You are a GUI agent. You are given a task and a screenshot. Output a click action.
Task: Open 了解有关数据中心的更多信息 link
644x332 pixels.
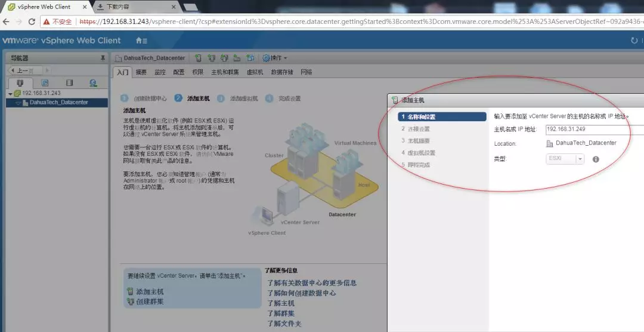[312, 282]
